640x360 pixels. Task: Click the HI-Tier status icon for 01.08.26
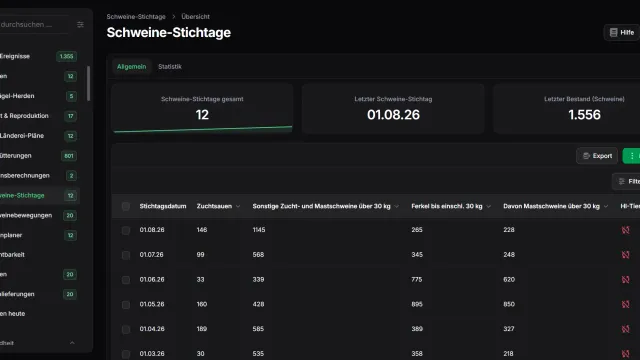coord(625,230)
